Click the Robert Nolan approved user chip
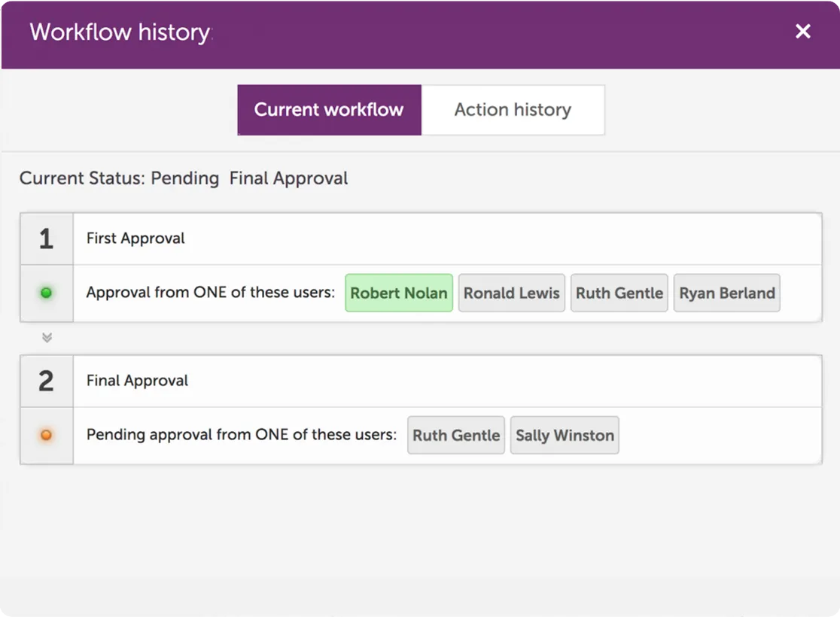The width and height of the screenshot is (840, 617). click(x=399, y=293)
